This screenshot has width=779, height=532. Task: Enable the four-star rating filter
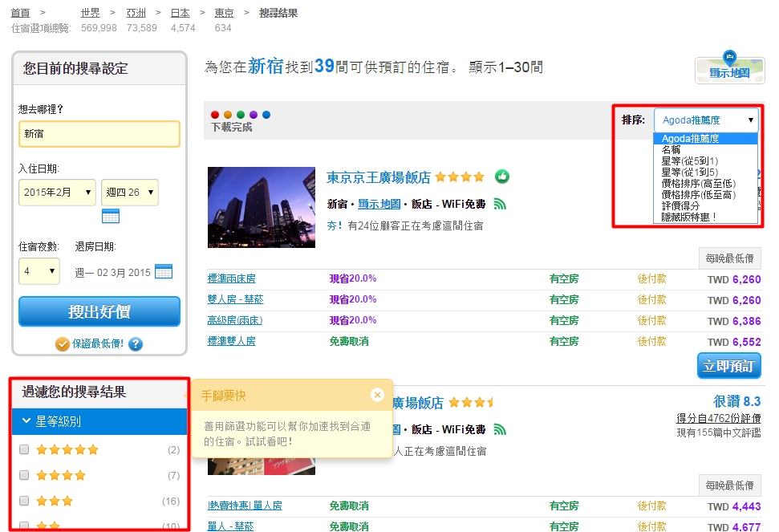[x=24, y=476]
